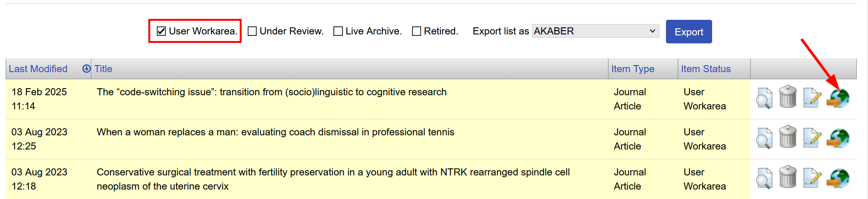View details of the coach dismissal tennis item
The width and height of the screenshot is (868, 199).
point(764,138)
